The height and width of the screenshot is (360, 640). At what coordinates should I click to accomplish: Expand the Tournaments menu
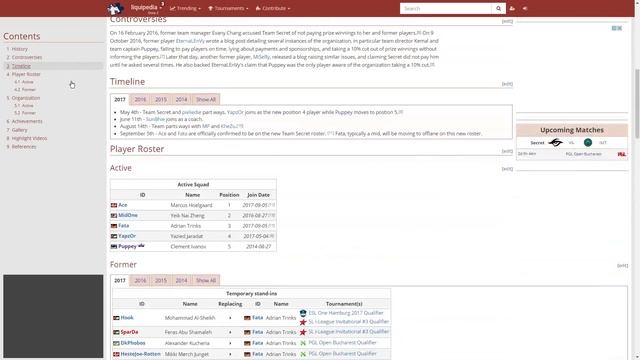pyautogui.click(x=228, y=8)
